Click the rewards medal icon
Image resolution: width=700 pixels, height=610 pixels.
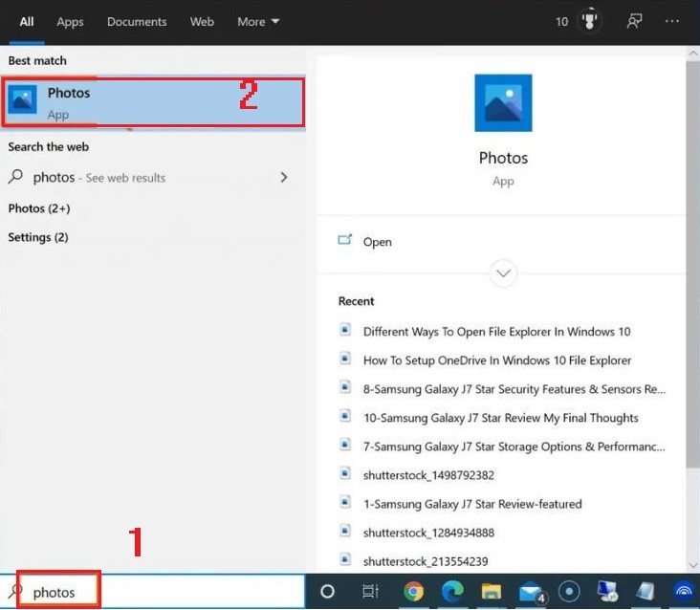(x=590, y=21)
